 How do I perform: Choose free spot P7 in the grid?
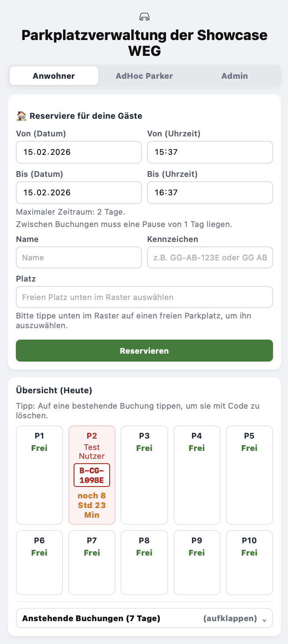point(92,562)
